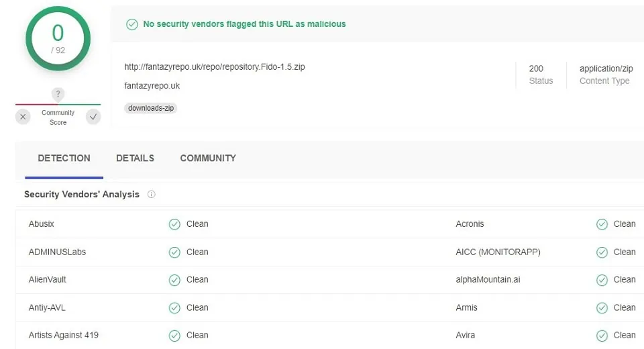The image size is (644, 349).
Task: Open the info icon next to Security Vendors' Analysis
Action: [x=151, y=195]
